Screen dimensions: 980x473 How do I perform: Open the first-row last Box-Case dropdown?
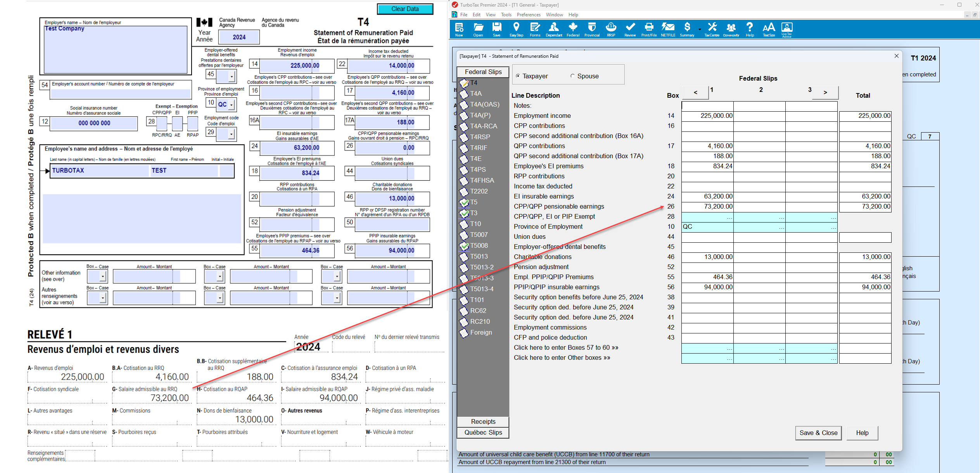pos(337,276)
